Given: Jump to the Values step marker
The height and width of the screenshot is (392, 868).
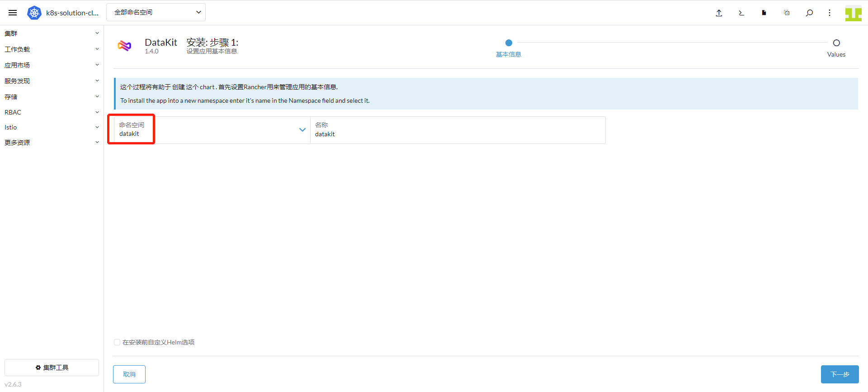Looking at the screenshot, I should tap(836, 43).
